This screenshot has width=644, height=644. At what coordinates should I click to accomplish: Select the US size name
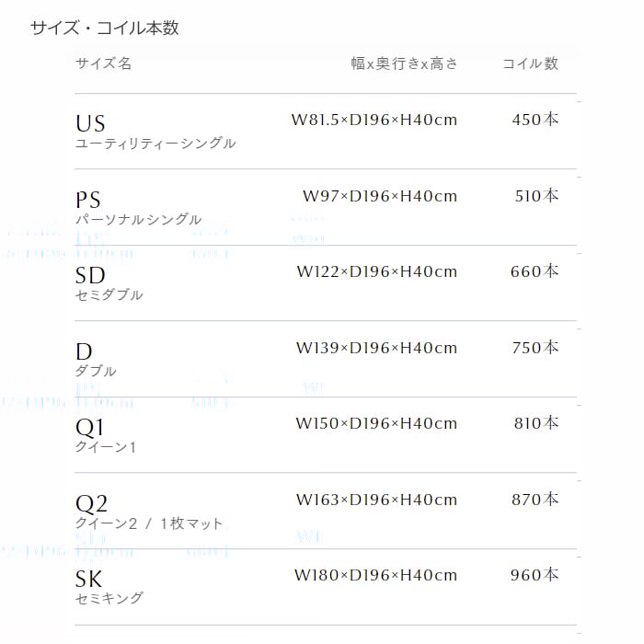pyautogui.click(x=90, y=123)
